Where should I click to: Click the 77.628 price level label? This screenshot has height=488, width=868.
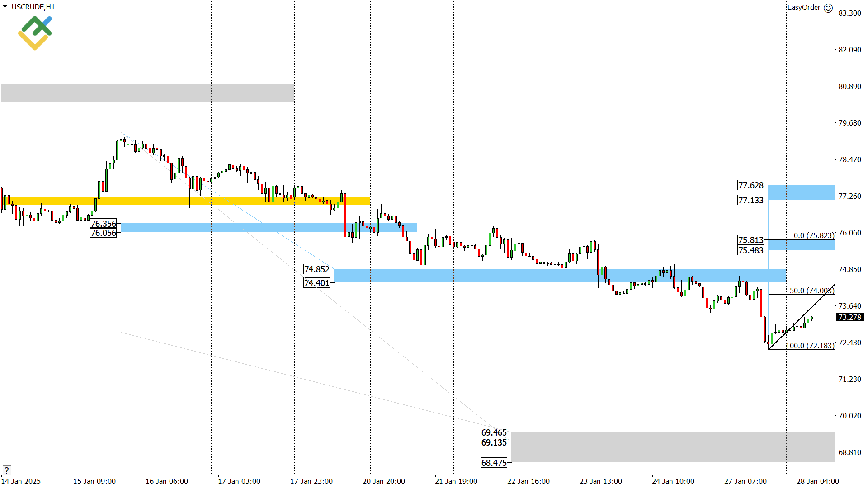(750, 185)
